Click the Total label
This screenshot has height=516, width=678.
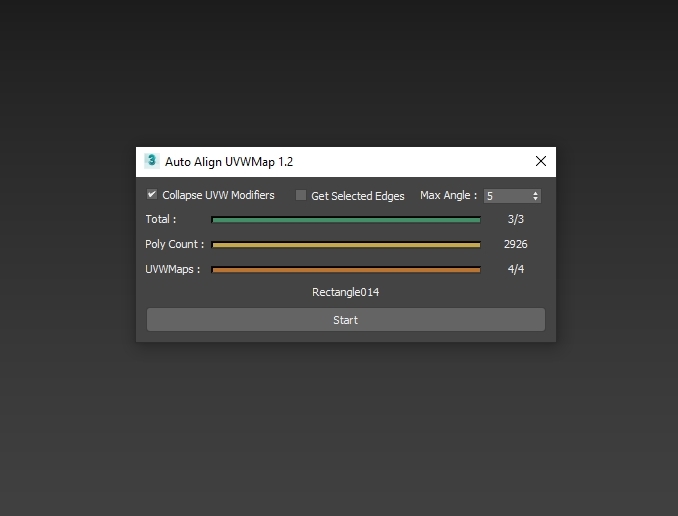coord(160,219)
